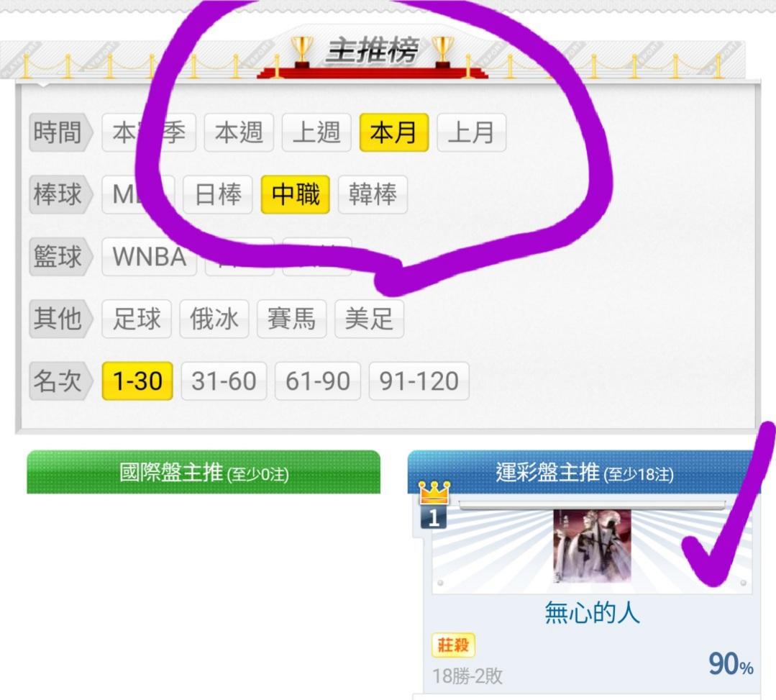This screenshot has width=776, height=700.
Task: Pick the 俄冰 category
Action: point(214,319)
